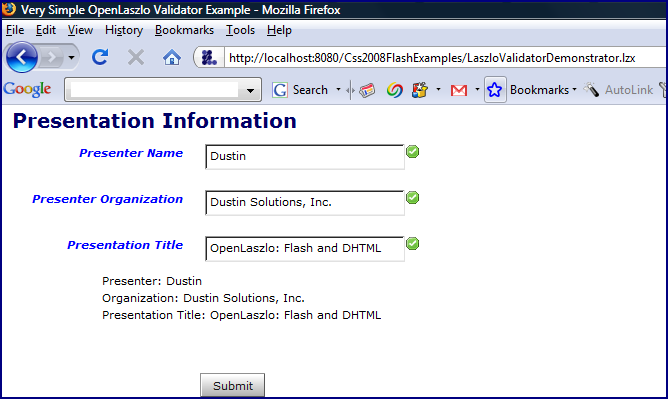
Task: Click the Presentation Title input field
Action: 305,249
